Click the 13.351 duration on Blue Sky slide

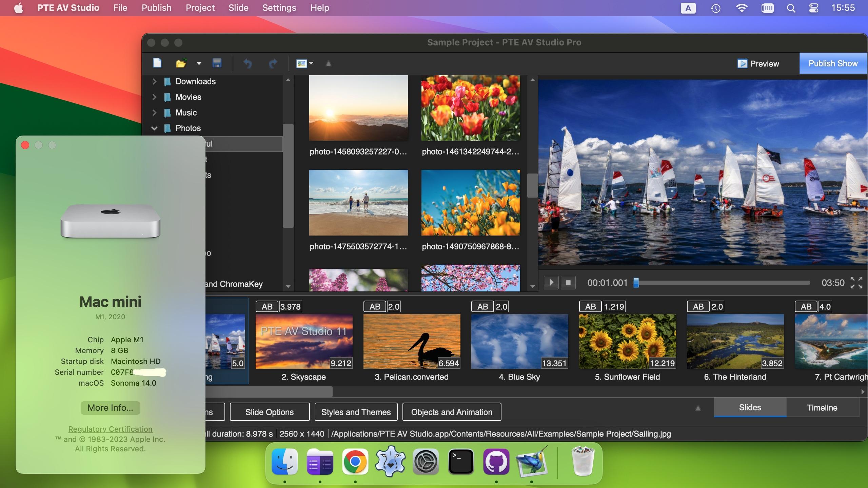click(x=554, y=363)
